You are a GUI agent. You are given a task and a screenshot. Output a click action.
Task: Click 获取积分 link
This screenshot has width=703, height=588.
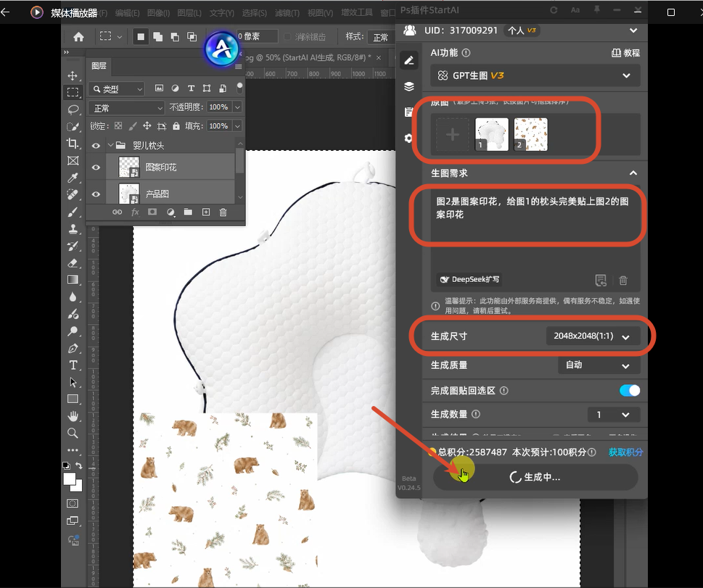(625, 452)
